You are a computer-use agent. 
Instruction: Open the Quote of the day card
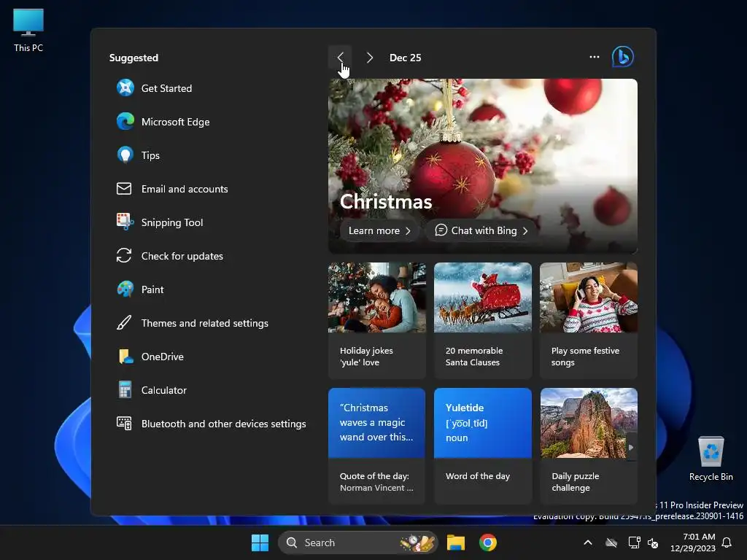pyautogui.click(x=377, y=446)
